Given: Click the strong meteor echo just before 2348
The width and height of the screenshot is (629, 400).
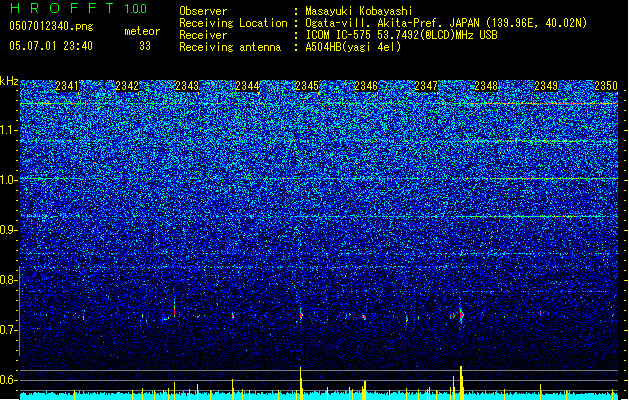Looking at the screenshot, I should tap(461, 315).
